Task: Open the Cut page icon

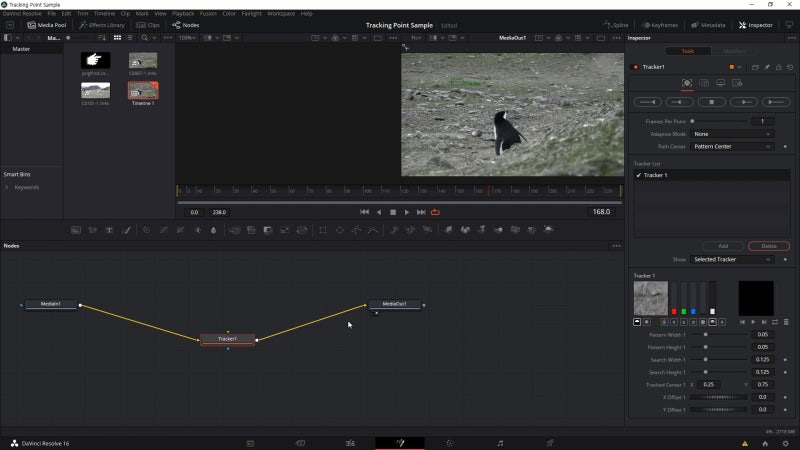Action: (x=301, y=443)
